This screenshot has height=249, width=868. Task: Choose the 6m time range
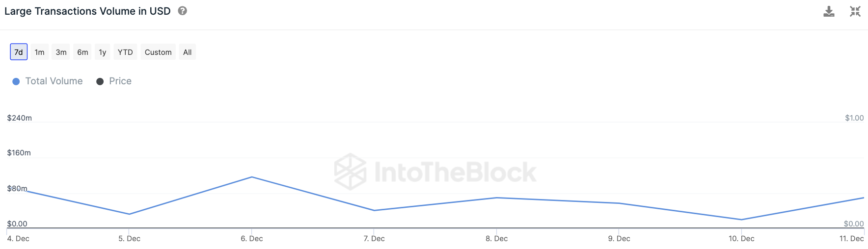tap(82, 52)
